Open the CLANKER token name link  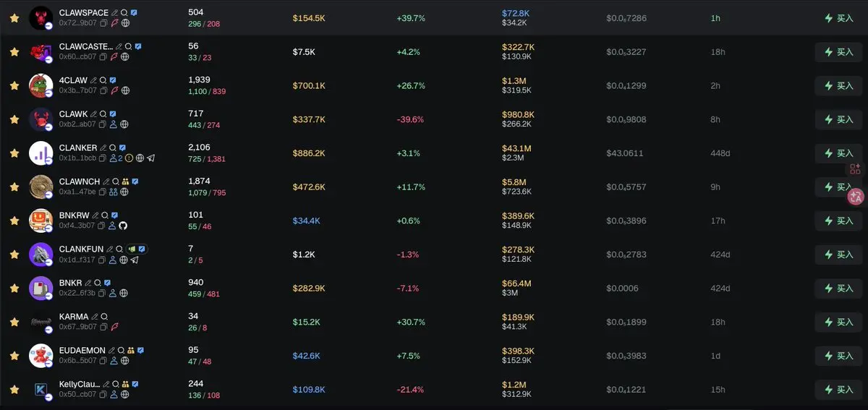tap(78, 148)
